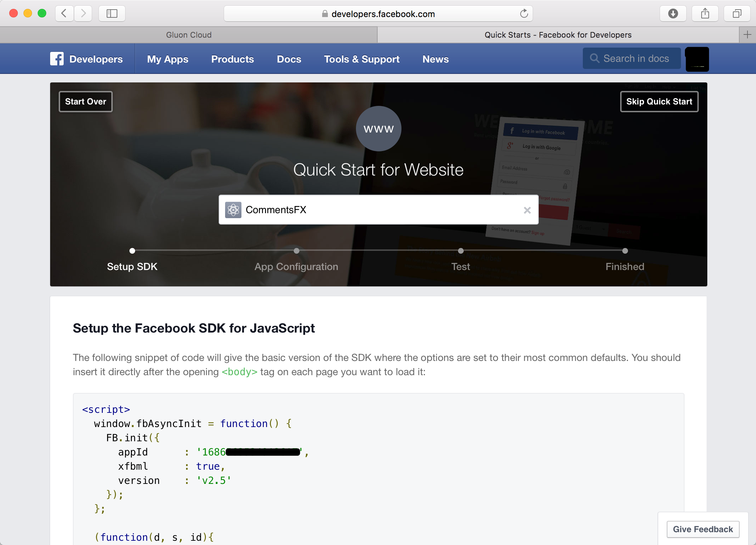Viewport: 756px width, 545px height.
Task: Click the Finished step label
Action: coord(625,266)
